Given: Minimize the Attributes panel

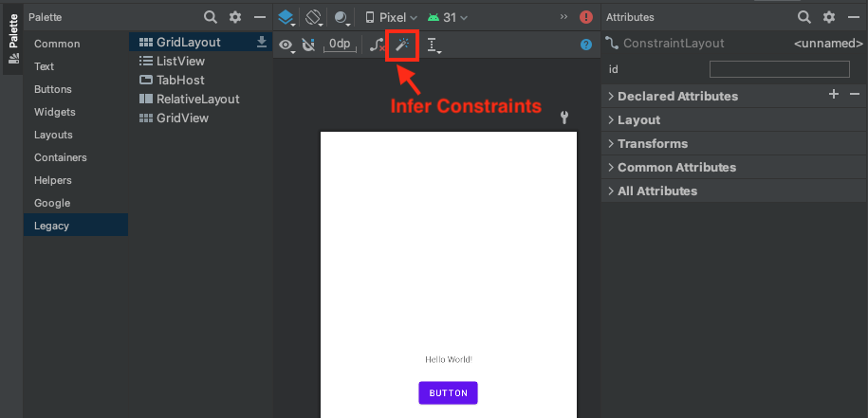Looking at the screenshot, I should click(853, 17).
